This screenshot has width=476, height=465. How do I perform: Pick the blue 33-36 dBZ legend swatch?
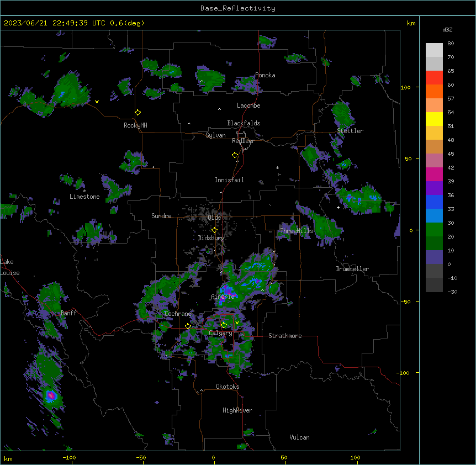(x=434, y=202)
